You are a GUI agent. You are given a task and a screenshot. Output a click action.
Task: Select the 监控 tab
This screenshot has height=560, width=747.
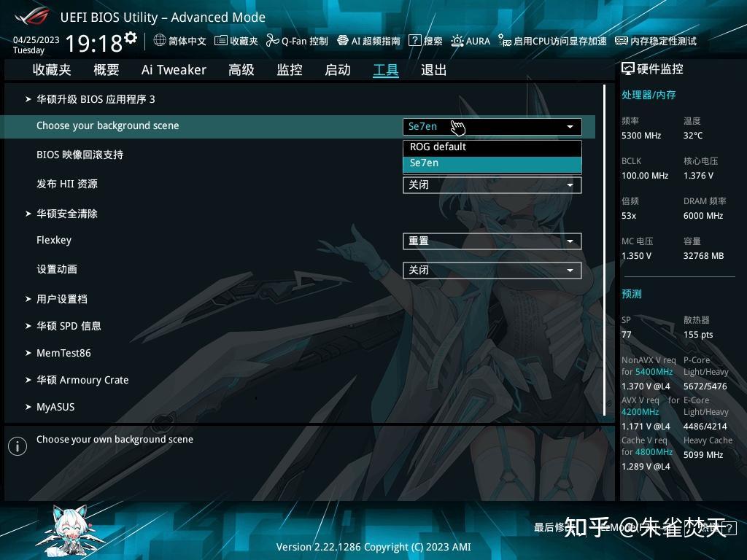click(290, 70)
